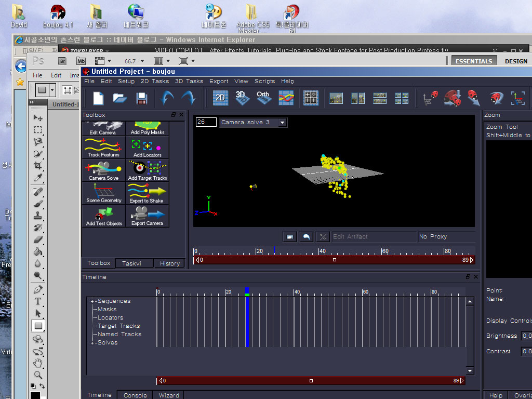
Task: Click the toolbar icon of axes inside brackets
Action: pos(518,98)
